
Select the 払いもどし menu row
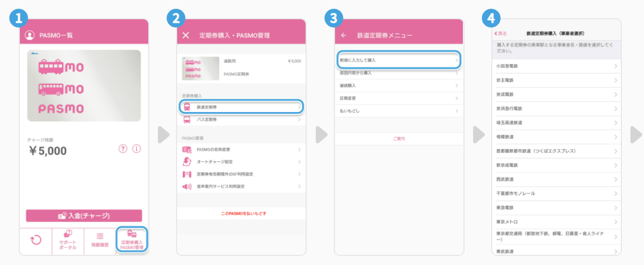(398, 111)
